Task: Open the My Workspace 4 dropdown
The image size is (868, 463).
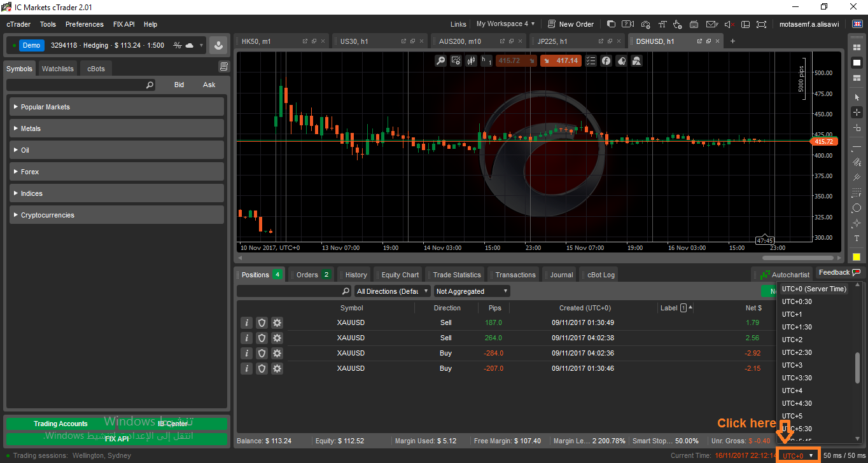Action: pyautogui.click(x=505, y=24)
